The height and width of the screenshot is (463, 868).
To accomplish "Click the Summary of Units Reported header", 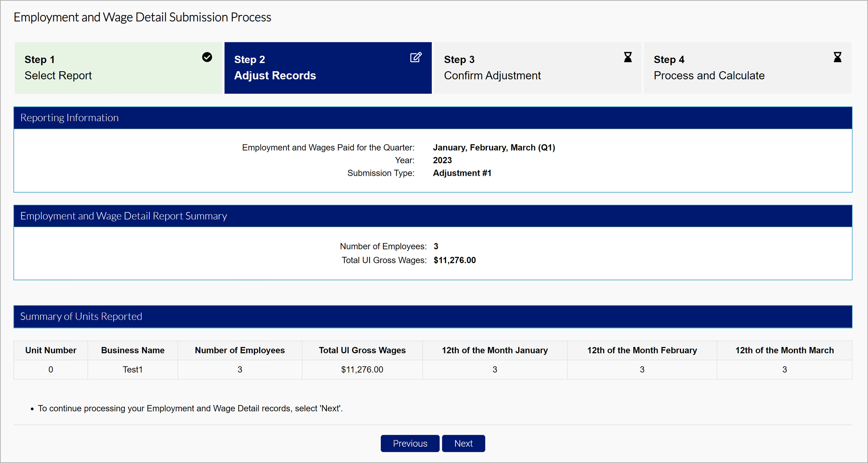I will tap(433, 317).
